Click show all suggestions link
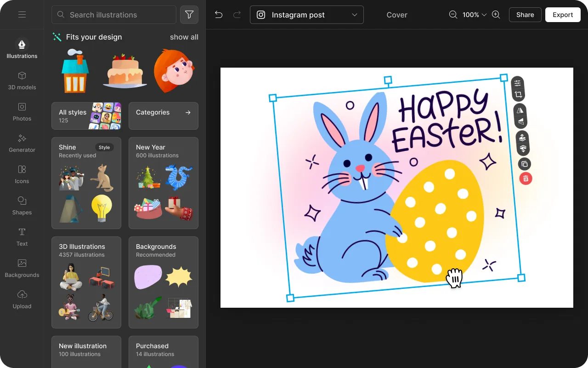588x368 pixels. point(184,37)
